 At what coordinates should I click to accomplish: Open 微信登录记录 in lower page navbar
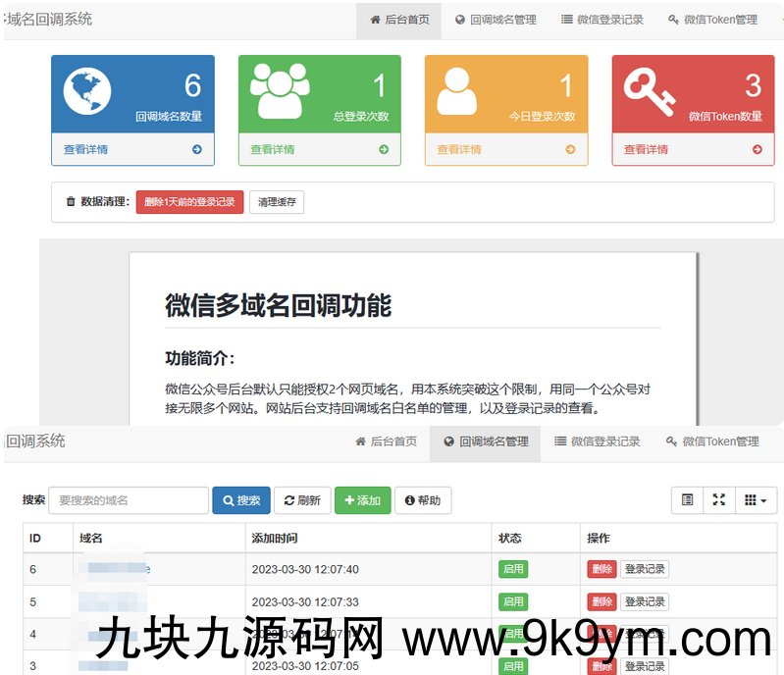[597, 441]
